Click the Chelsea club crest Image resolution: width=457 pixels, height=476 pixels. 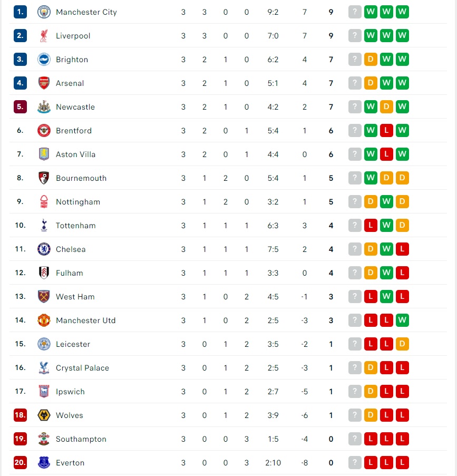click(44, 249)
